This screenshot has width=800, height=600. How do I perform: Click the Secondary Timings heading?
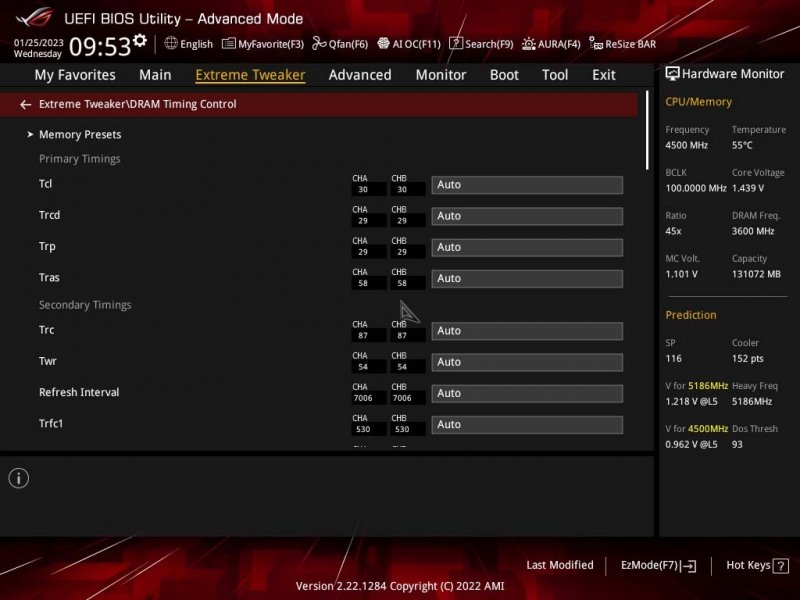[x=85, y=305]
